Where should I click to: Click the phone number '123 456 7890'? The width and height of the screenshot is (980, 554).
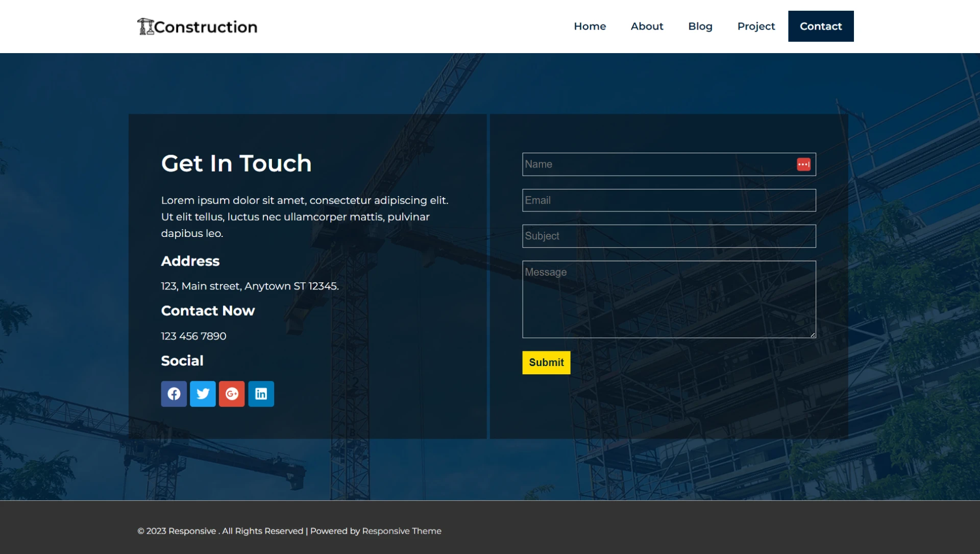(193, 336)
